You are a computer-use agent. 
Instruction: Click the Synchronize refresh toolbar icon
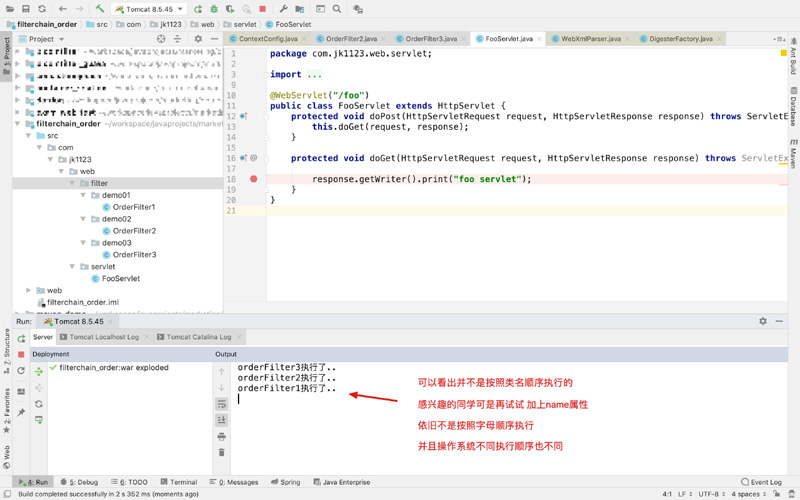(42, 9)
